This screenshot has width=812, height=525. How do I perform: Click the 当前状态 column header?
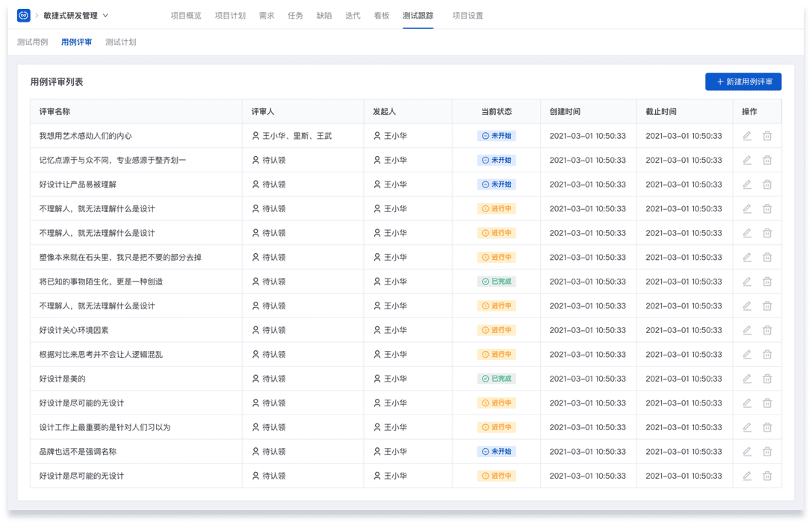point(496,111)
